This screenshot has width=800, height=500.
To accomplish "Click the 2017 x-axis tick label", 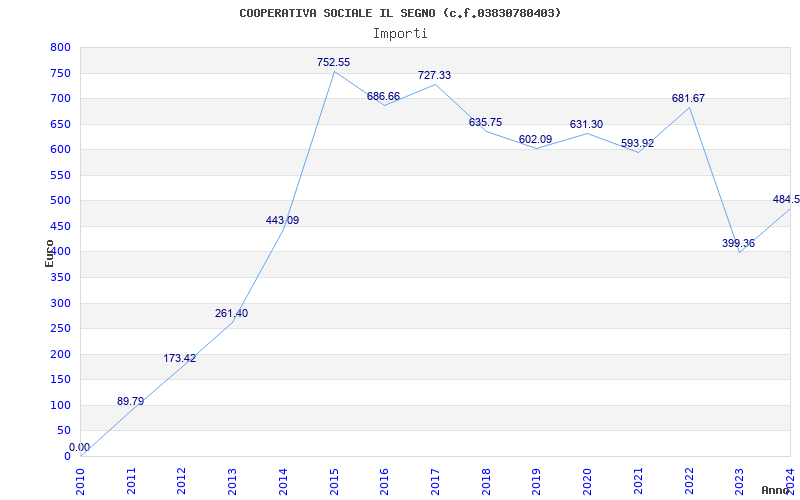I will [x=435, y=481].
